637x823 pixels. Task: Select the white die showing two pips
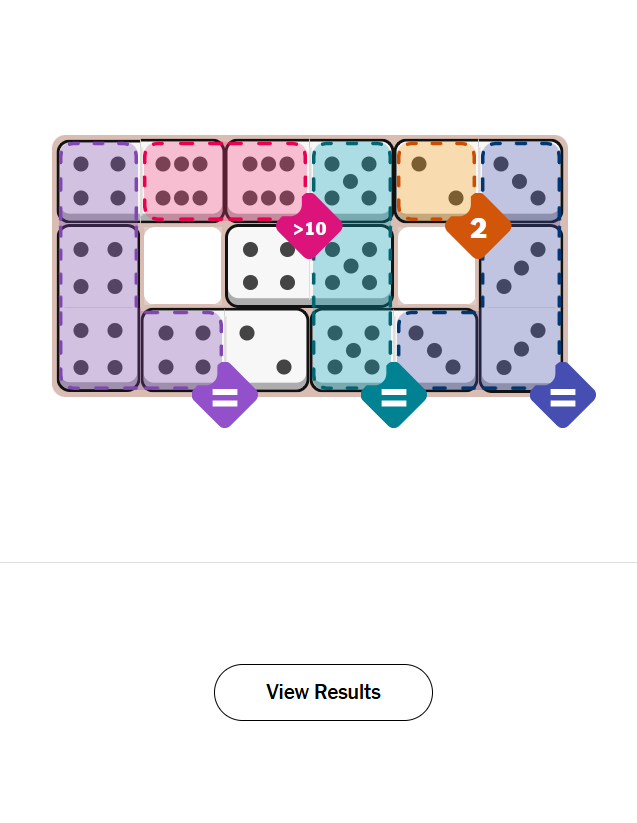[x=266, y=349]
